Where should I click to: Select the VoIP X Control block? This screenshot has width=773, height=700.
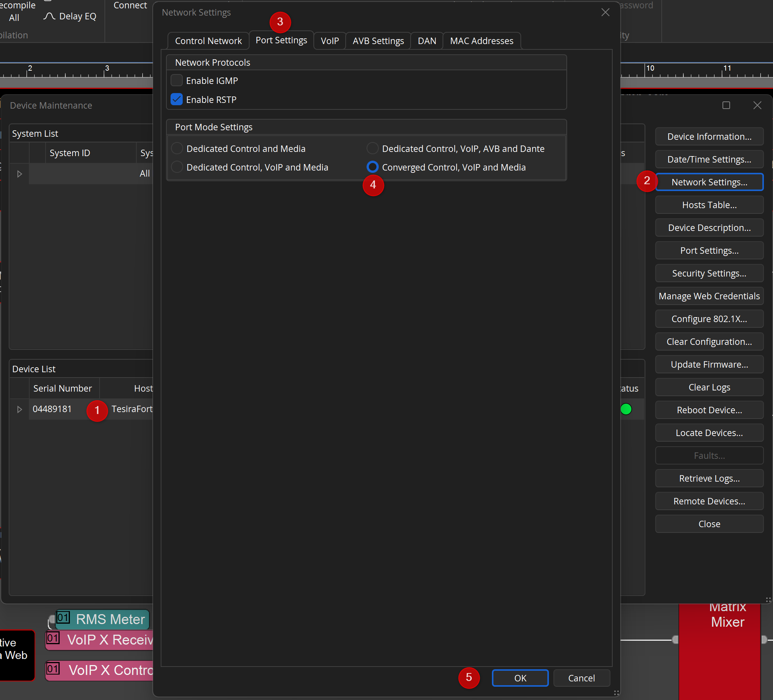click(x=100, y=670)
